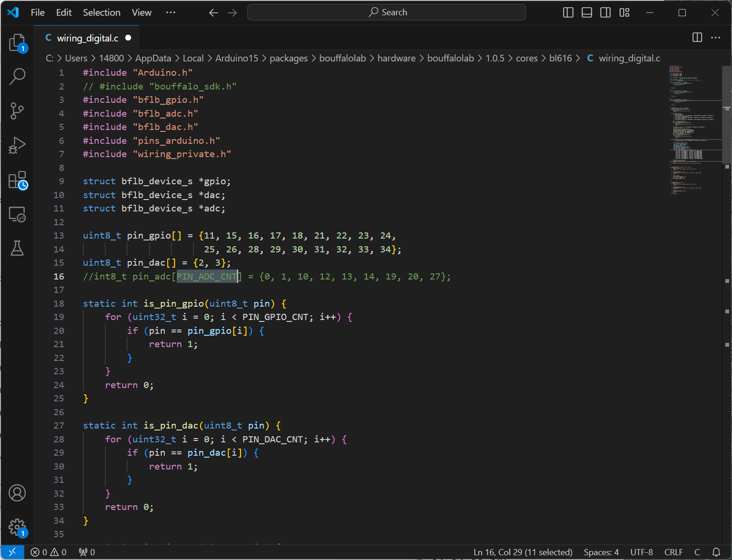Open the Search view in activity bar
The height and width of the screenshot is (560, 732).
pyautogui.click(x=17, y=76)
